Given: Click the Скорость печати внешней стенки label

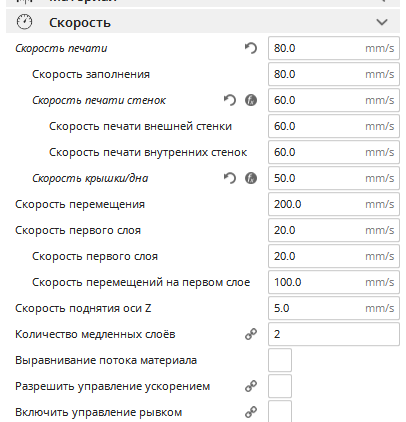Looking at the screenshot, I should pyautogui.click(x=140, y=126).
